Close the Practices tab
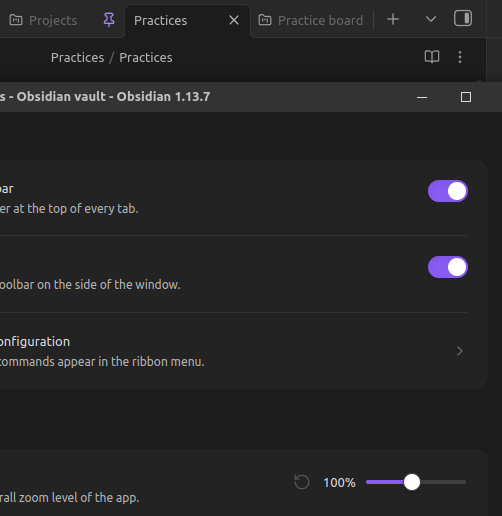Viewport: 502px width, 516px height. (x=234, y=20)
